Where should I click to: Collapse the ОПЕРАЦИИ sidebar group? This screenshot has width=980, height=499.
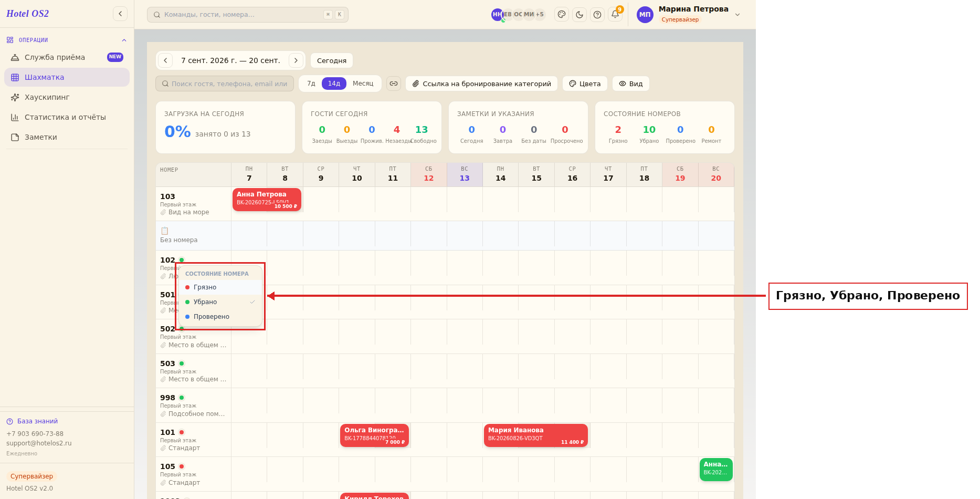[x=124, y=40]
